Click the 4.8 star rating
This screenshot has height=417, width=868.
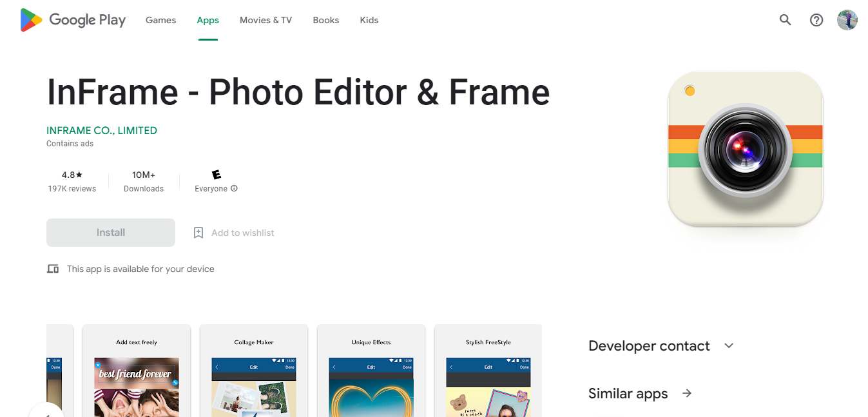(72, 174)
